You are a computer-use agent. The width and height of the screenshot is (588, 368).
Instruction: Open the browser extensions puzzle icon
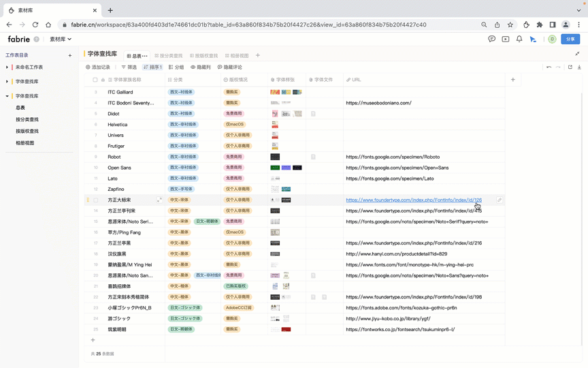(x=539, y=25)
